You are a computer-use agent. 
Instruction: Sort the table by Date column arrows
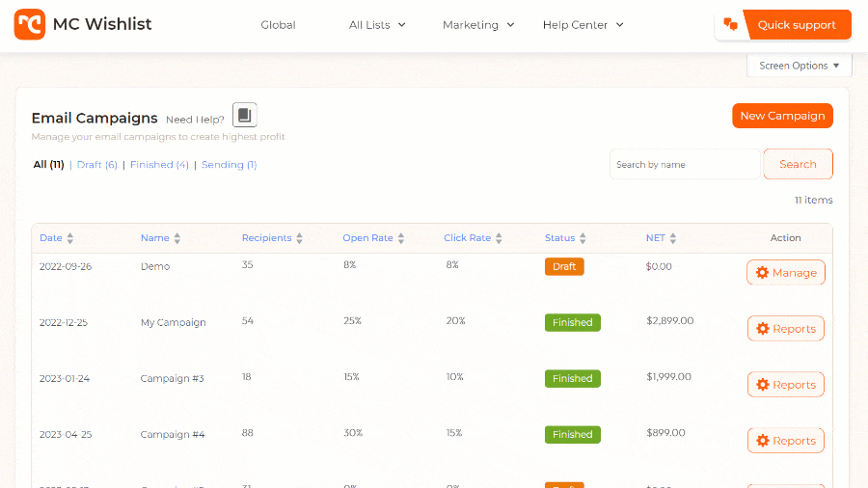coord(70,238)
